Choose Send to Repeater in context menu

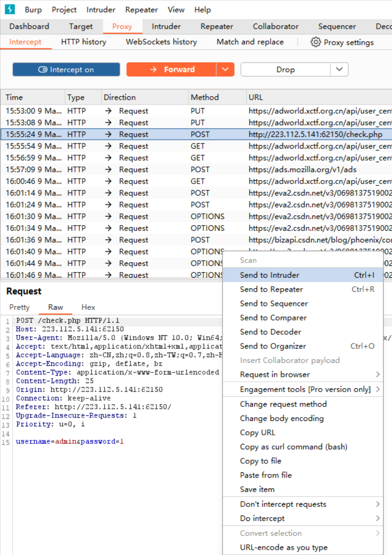click(x=303, y=289)
